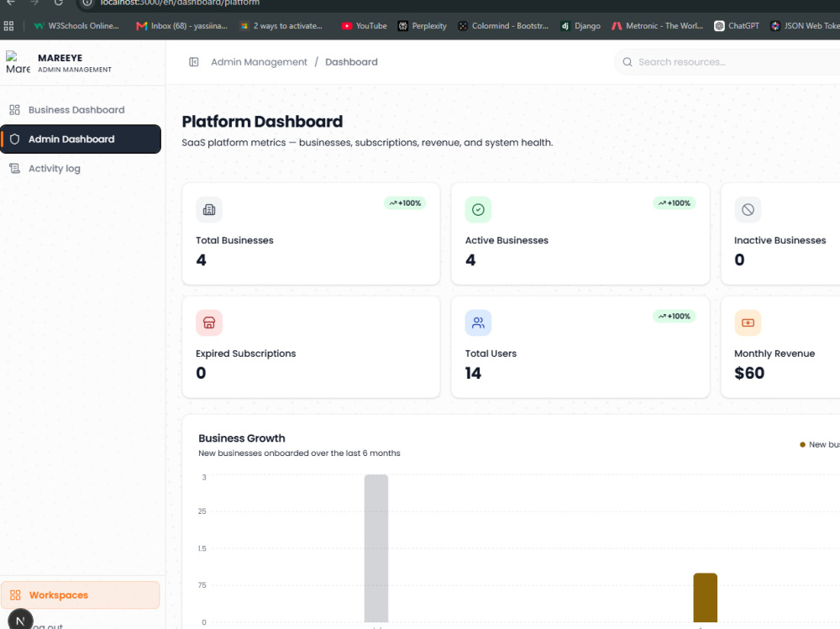Screen dimensions: 840x629
Task: Click the gray bar in Business Growth chart
Action: [x=376, y=548]
